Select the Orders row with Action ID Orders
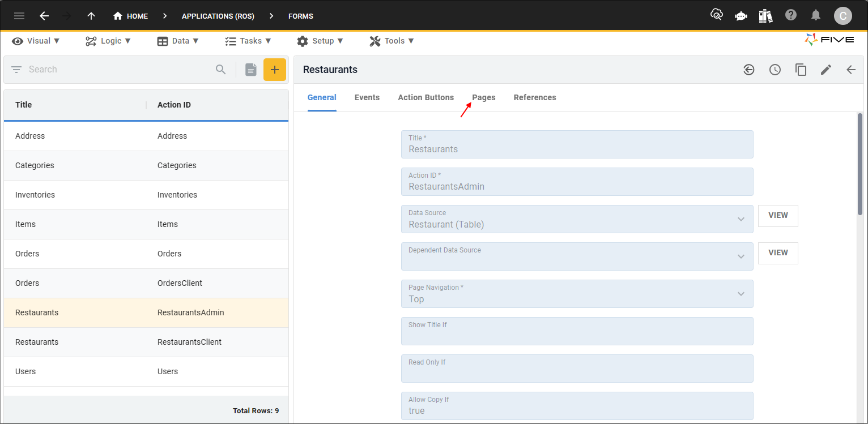Viewport: 868px width, 424px height. (x=146, y=254)
